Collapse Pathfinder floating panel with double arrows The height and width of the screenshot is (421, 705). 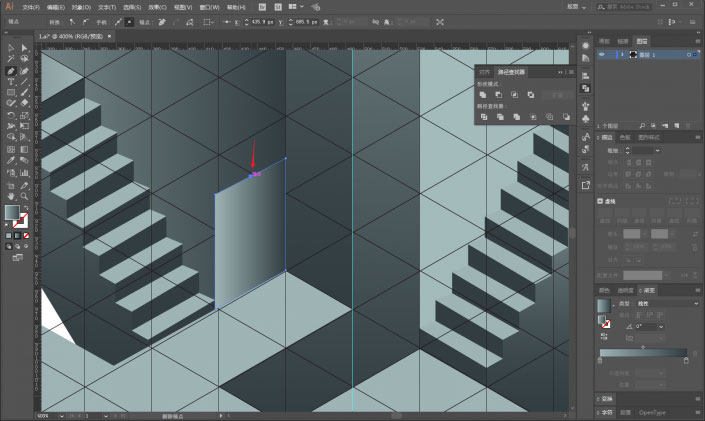[560, 72]
